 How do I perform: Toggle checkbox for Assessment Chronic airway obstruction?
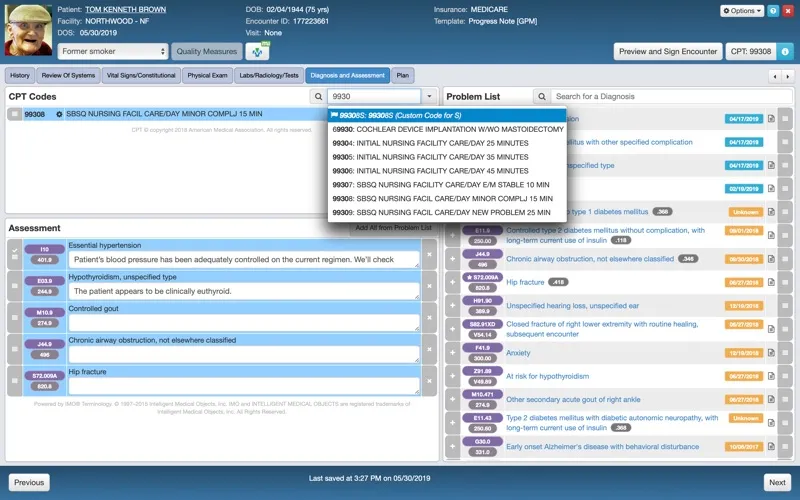pos(15,349)
